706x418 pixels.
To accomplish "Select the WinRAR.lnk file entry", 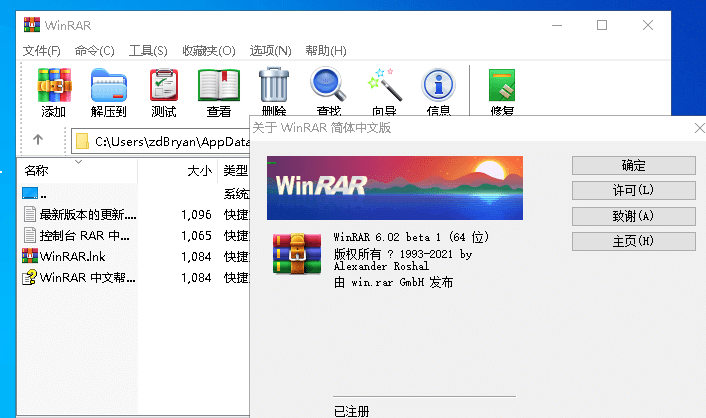I will click(x=72, y=256).
